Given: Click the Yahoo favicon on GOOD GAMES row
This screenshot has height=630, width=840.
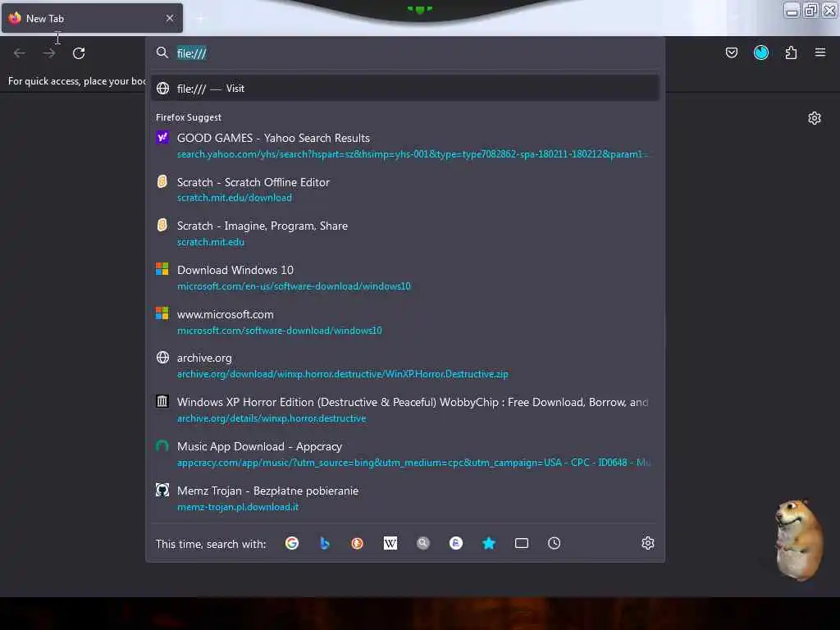Looking at the screenshot, I should (x=162, y=137).
